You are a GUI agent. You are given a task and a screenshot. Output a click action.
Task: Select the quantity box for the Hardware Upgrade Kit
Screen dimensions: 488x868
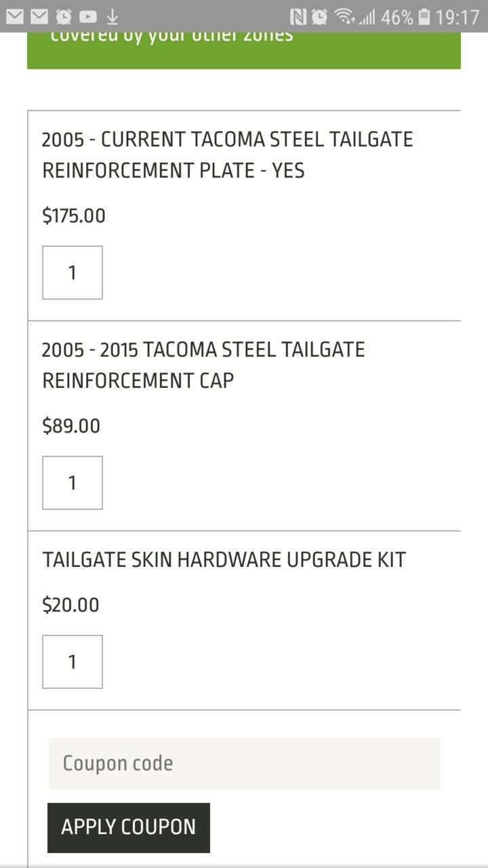(x=73, y=662)
